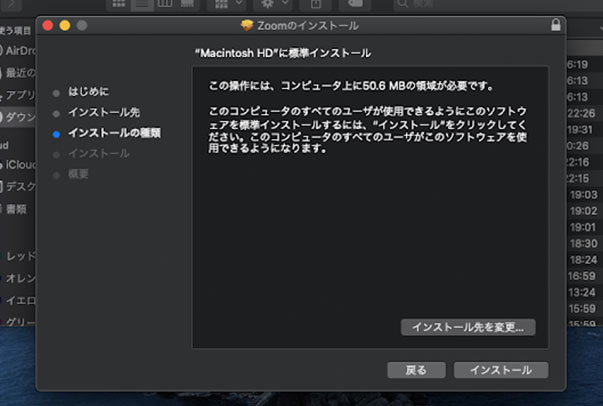Click the Finder row timestamp 0:26
Screen dimensions: 603x406
coord(578,146)
